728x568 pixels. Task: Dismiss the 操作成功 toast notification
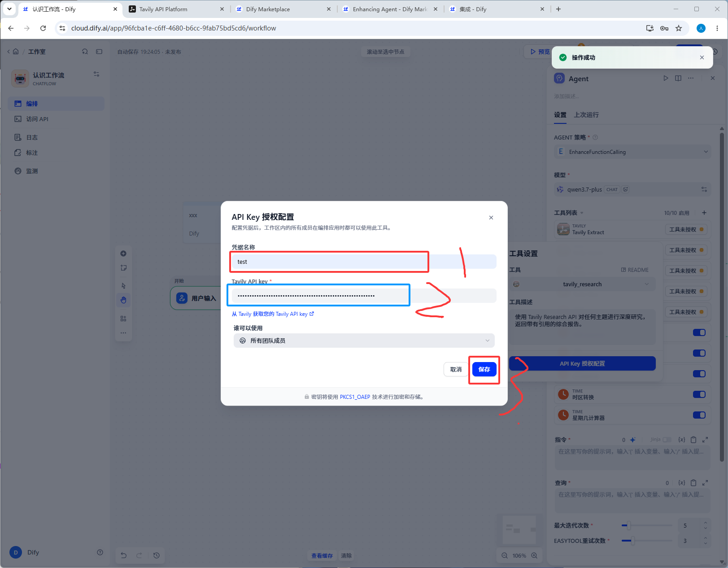[x=702, y=57]
